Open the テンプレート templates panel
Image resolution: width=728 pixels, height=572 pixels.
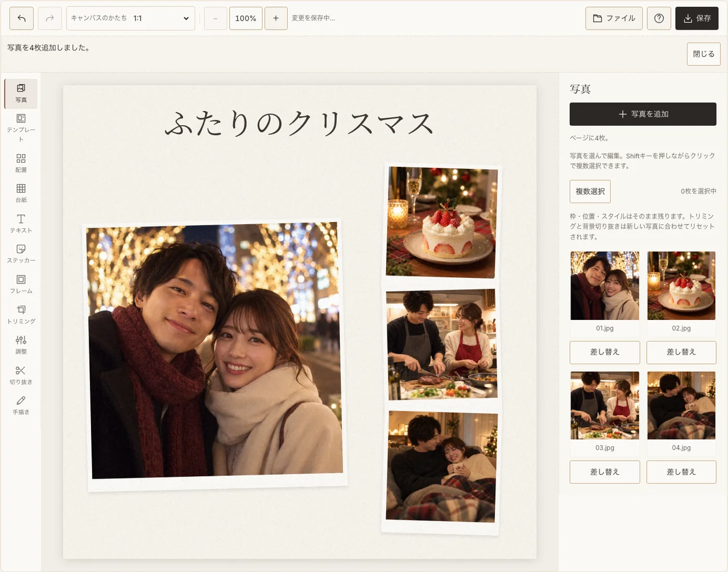(21, 127)
